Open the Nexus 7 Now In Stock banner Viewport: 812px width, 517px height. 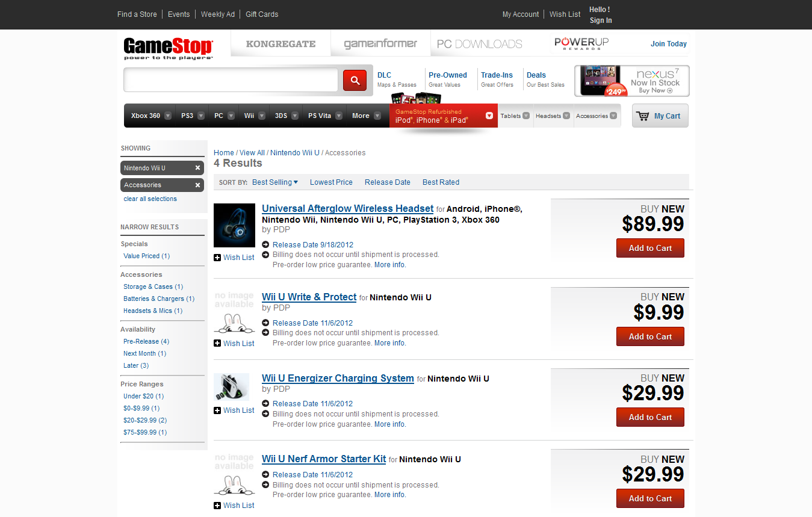(631, 81)
